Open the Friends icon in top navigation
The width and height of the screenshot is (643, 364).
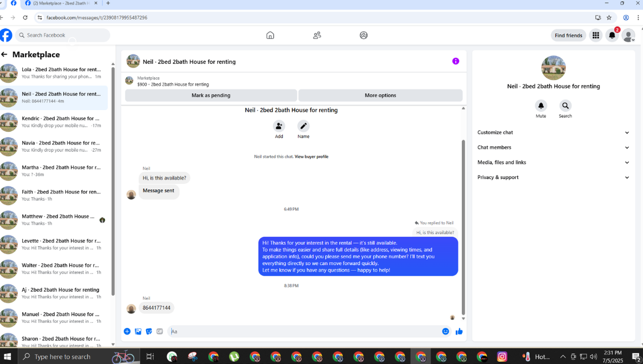[x=317, y=35]
